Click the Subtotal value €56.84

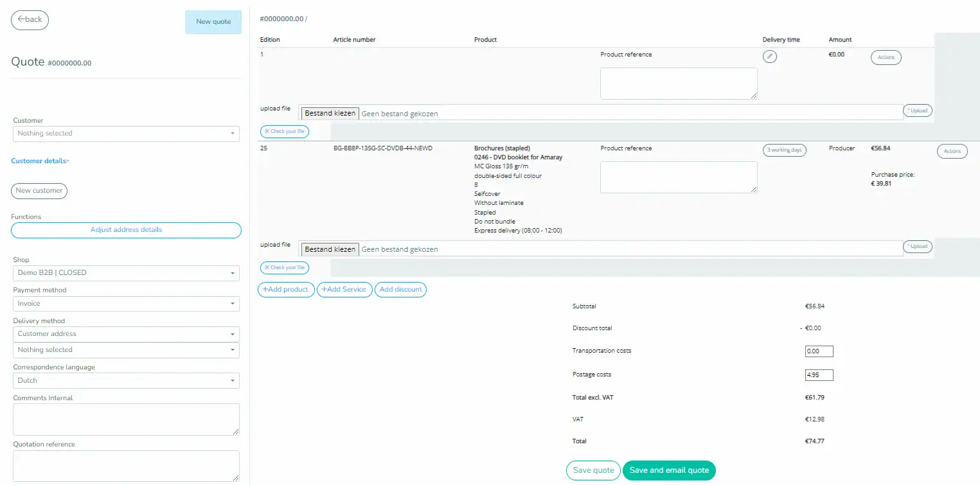point(814,306)
